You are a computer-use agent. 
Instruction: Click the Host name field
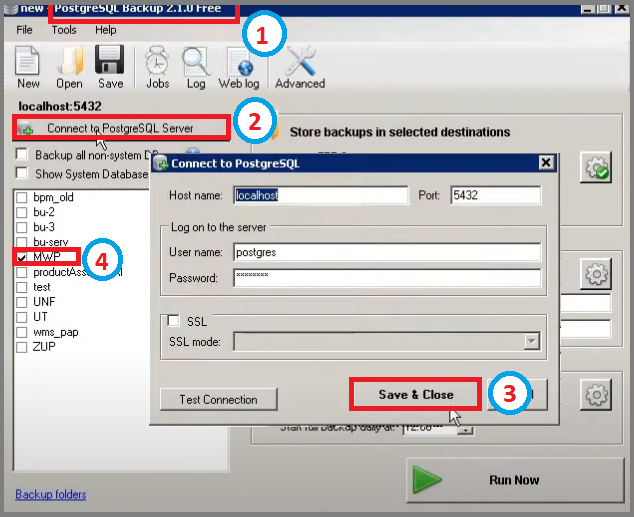click(x=321, y=195)
